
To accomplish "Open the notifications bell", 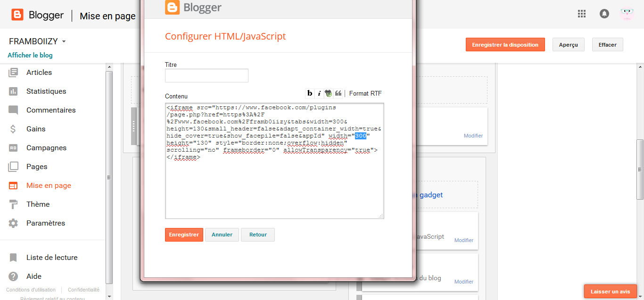I will point(604,14).
